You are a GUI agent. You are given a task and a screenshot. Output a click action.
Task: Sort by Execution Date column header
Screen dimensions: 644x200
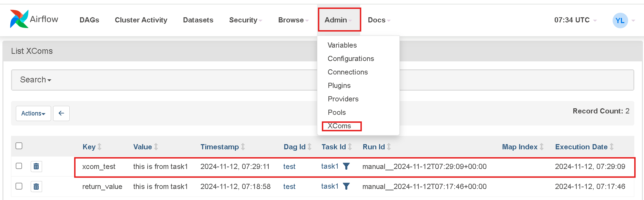581,147
